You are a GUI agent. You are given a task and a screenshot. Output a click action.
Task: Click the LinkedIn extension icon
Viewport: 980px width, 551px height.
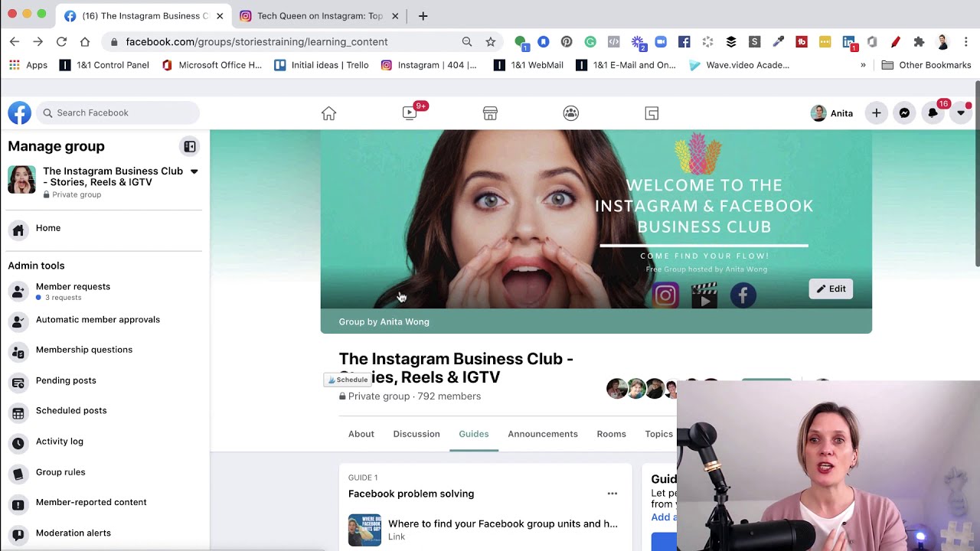coord(849,42)
